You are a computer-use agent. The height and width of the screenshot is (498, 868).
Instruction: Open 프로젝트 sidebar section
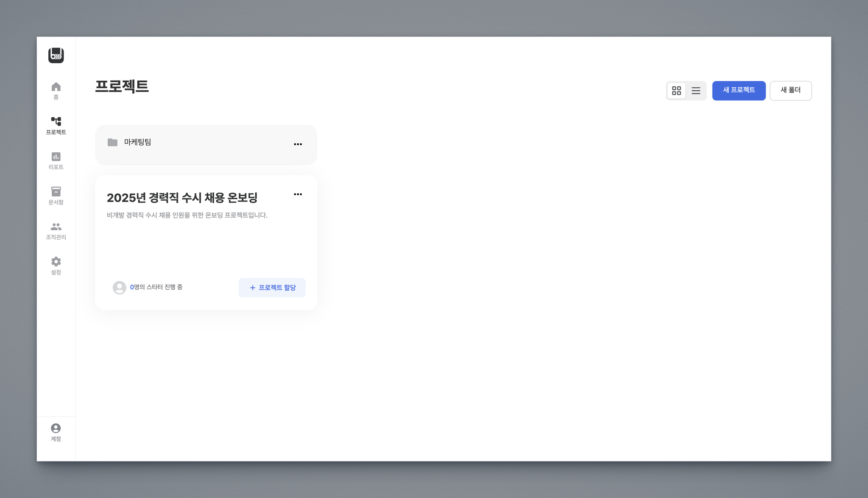pyautogui.click(x=56, y=126)
